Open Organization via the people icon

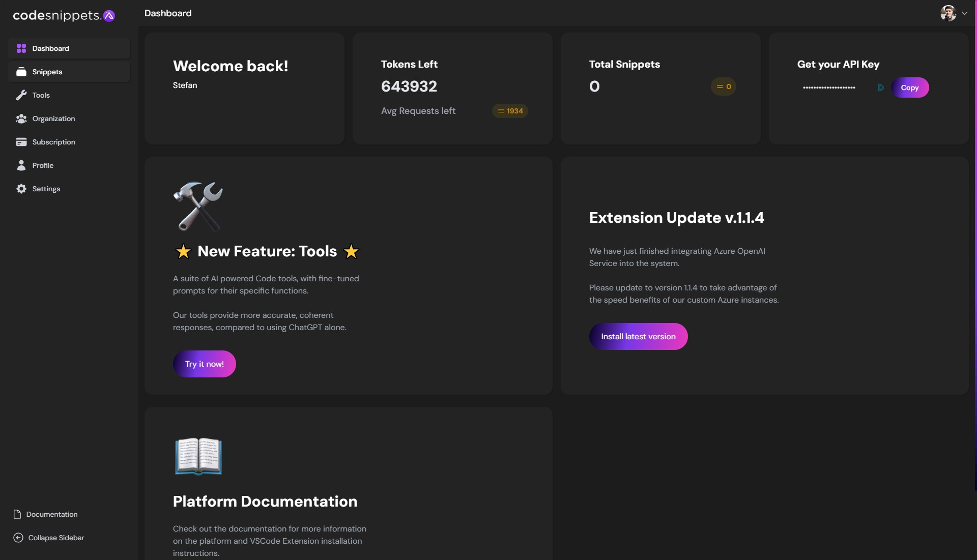tap(21, 119)
